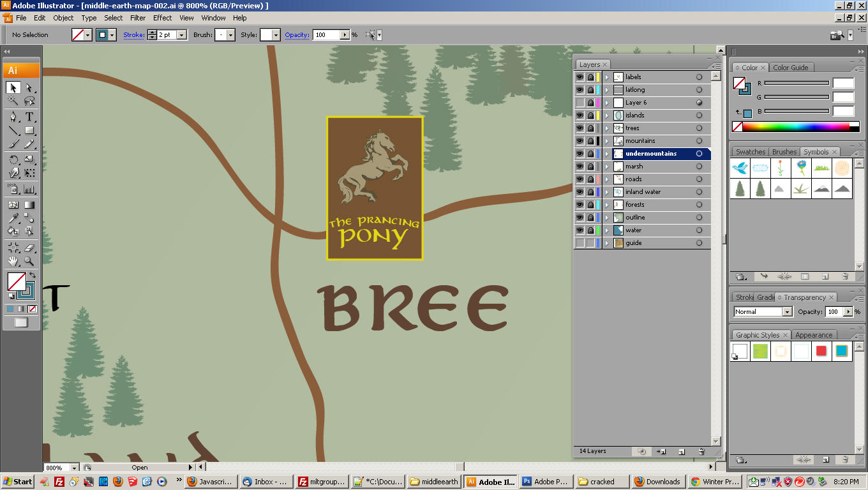The width and height of the screenshot is (868, 490).
Task: Switch to Adobe Photoshop in taskbar
Action: click(545, 482)
